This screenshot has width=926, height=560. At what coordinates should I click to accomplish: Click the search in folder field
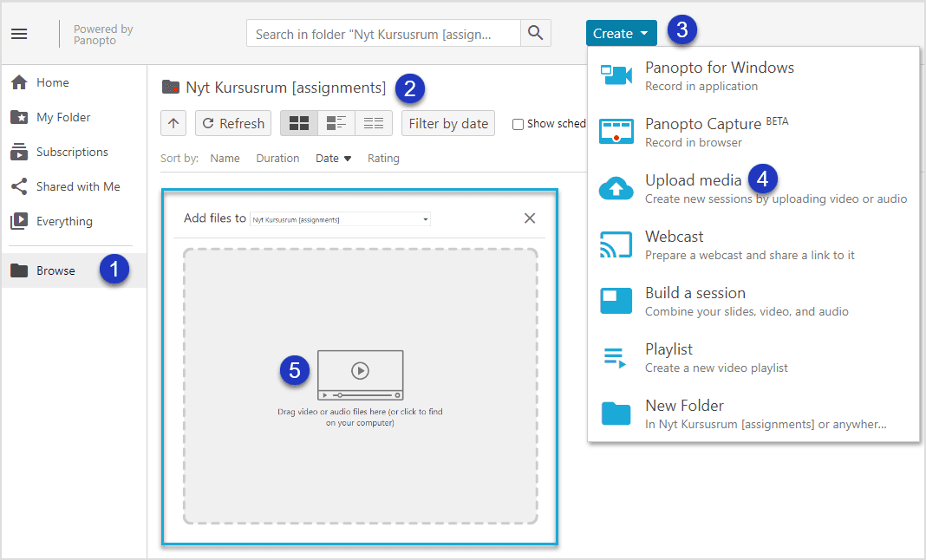[383, 34]
